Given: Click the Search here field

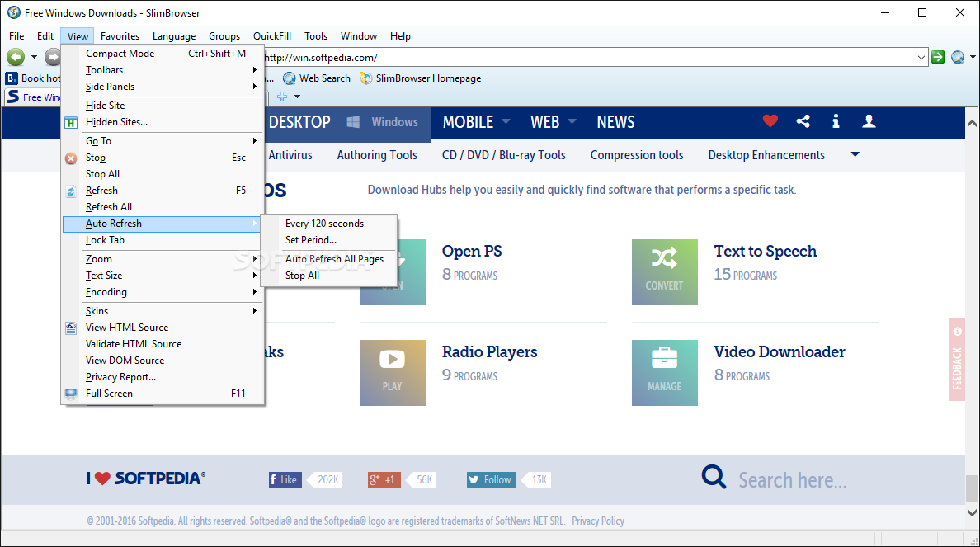Looking at the screenshot, I should [x=793, y=480].
